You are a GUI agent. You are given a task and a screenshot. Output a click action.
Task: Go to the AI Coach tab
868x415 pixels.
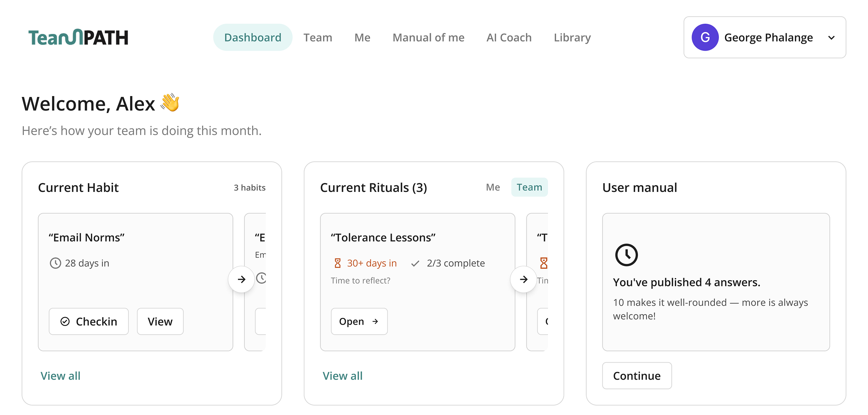click(509, 37)
